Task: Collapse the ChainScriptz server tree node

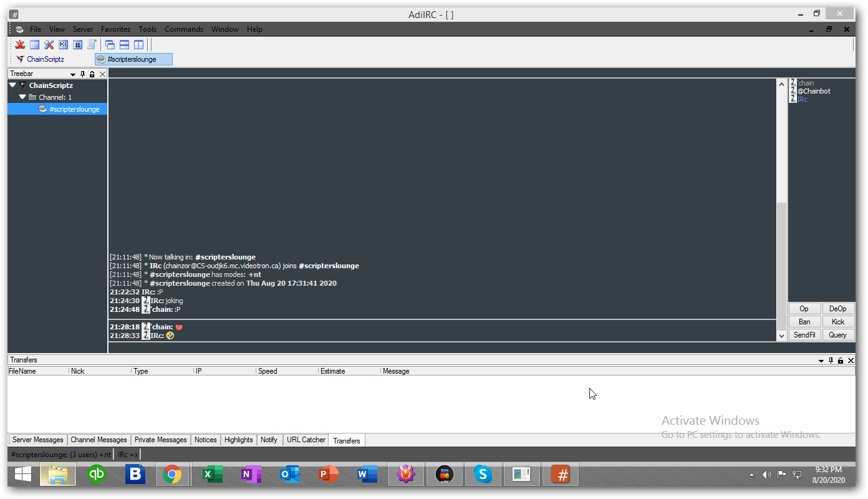Action: [12, 85]
